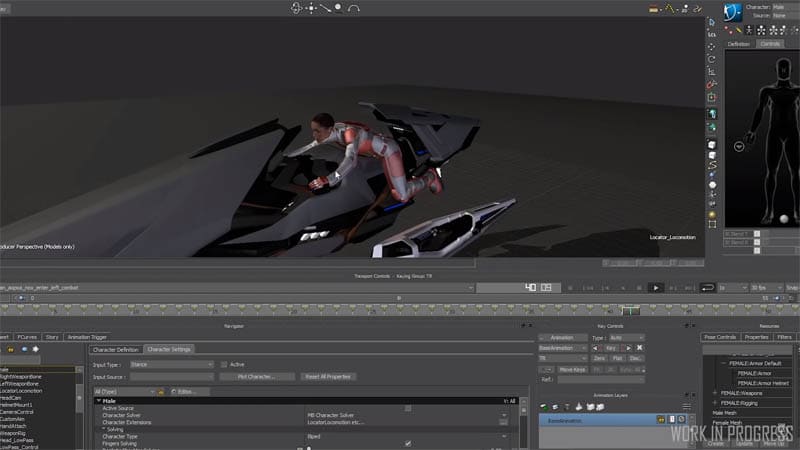The height and width of the screenshot is (450, 800).
Task: Select the arrow Select tool in viewer toolbar
Action: pos(712,22)
